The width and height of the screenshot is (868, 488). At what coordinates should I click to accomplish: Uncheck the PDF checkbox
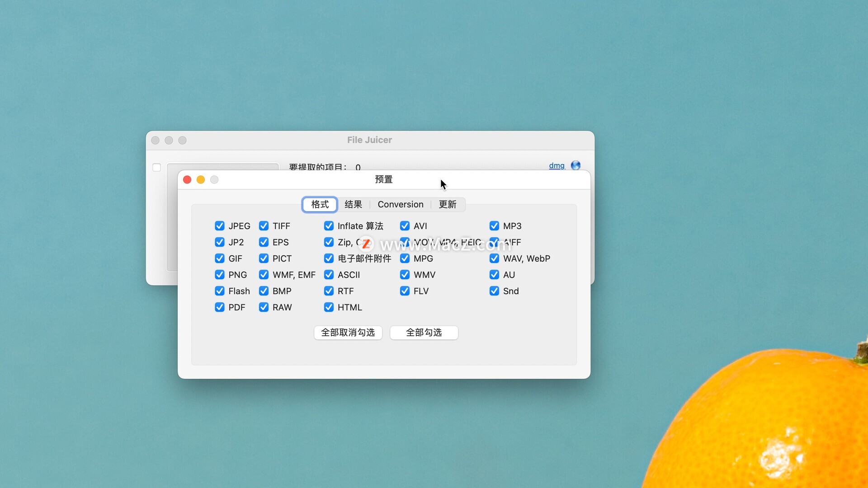click(220, 307)
